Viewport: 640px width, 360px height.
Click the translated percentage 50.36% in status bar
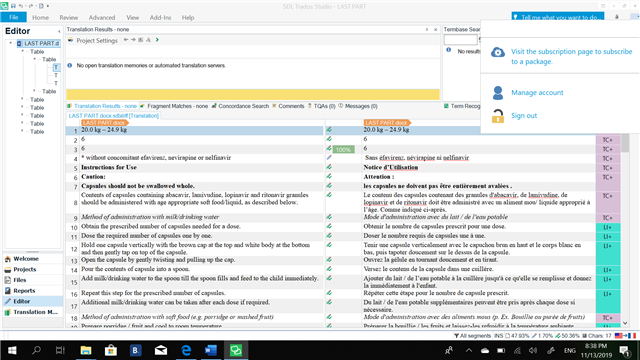(x=567, y=336)
